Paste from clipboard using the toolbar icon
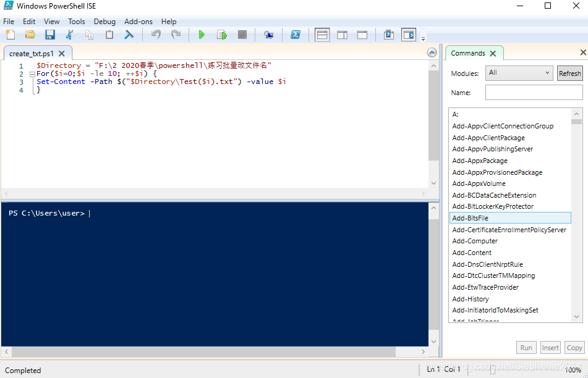The image size is (588, 378). pyautogui.click(x=109, y=35)
